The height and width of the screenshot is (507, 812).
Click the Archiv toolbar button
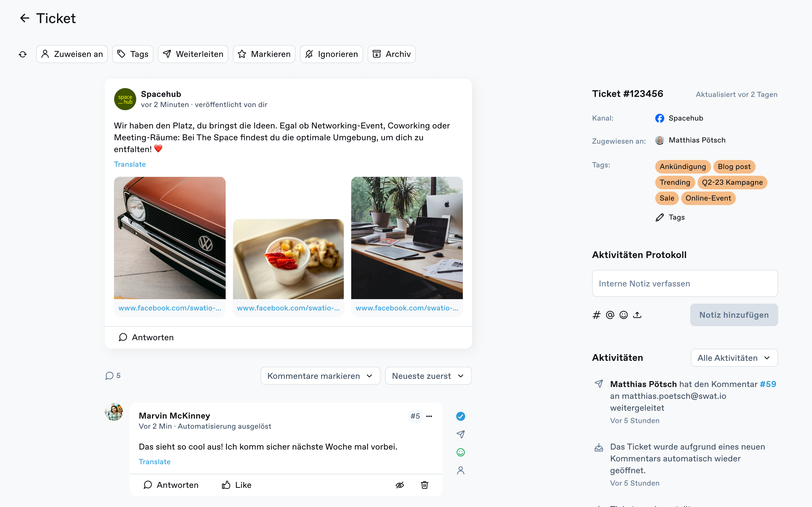(391, 54)
